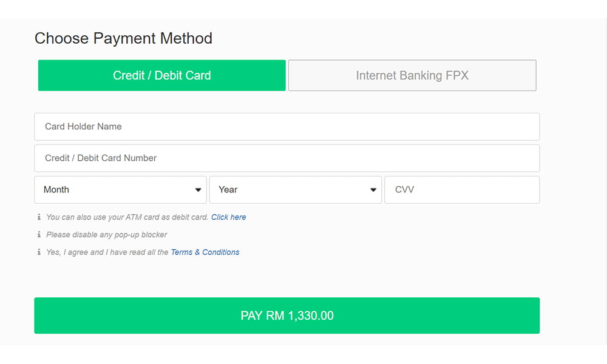The width and height of the screenshot is (607, 364).
Task: Click the 'Choose Payment Method' heading
Action: point(123,38)
